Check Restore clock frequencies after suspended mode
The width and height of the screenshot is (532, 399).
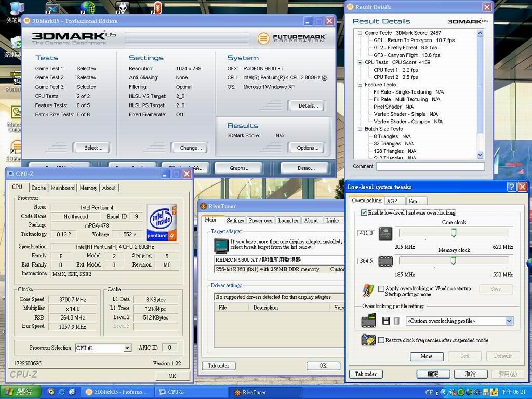tap(381, 340)
